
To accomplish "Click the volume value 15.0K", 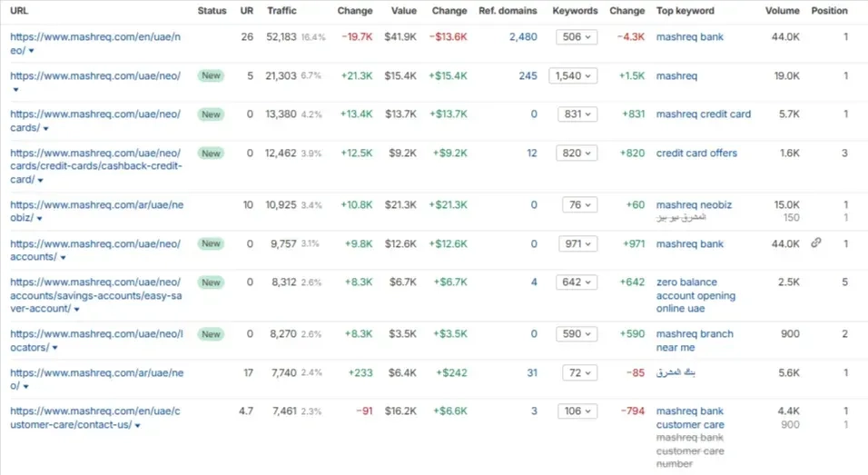I will pos(786,205).
